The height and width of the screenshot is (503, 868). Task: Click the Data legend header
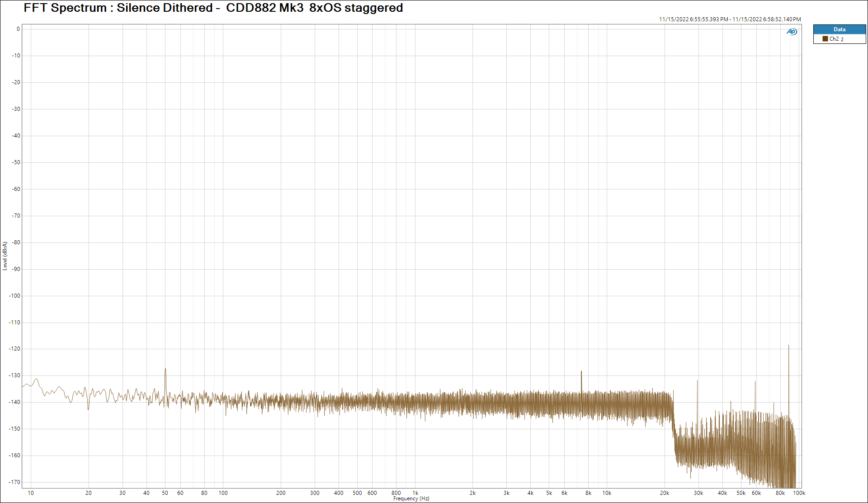pos(840,29)
